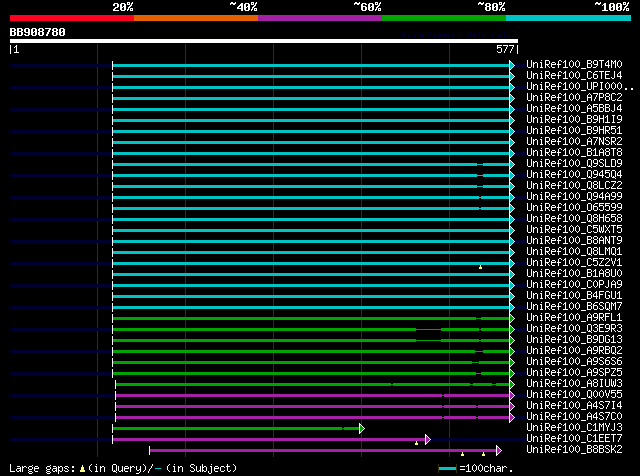Click the green alignment bar of UniRef100_A9RBQ2

pyautogui.click(x=311, y=351)
